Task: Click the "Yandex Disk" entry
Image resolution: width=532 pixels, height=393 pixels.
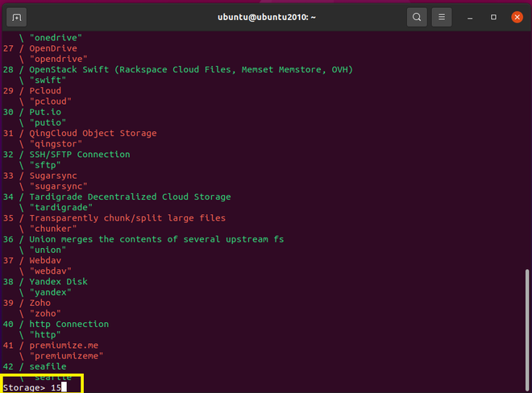Action: pyautogui.click(x=58, y=282)
